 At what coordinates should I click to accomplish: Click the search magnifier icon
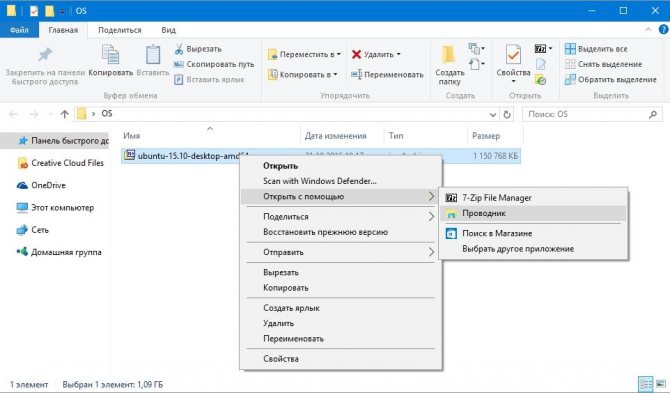pos(653,114)
